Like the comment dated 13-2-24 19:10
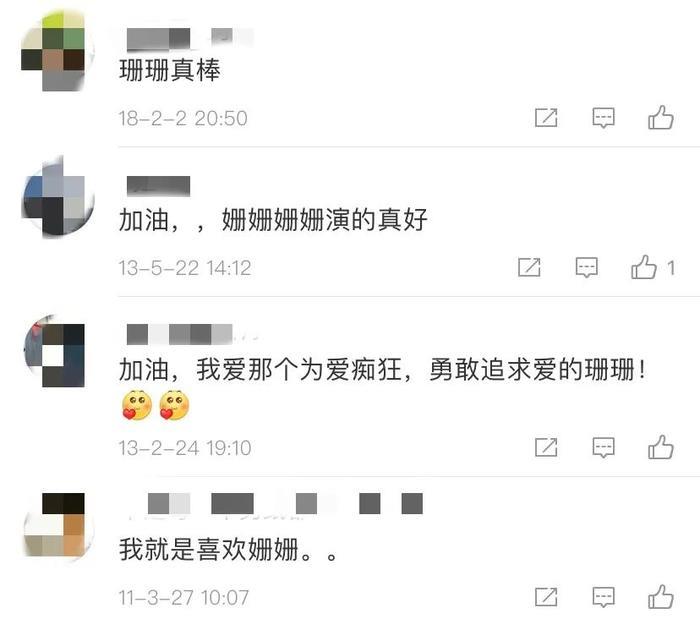This screenshot has width=700, height=620. [x=661, y=447]
